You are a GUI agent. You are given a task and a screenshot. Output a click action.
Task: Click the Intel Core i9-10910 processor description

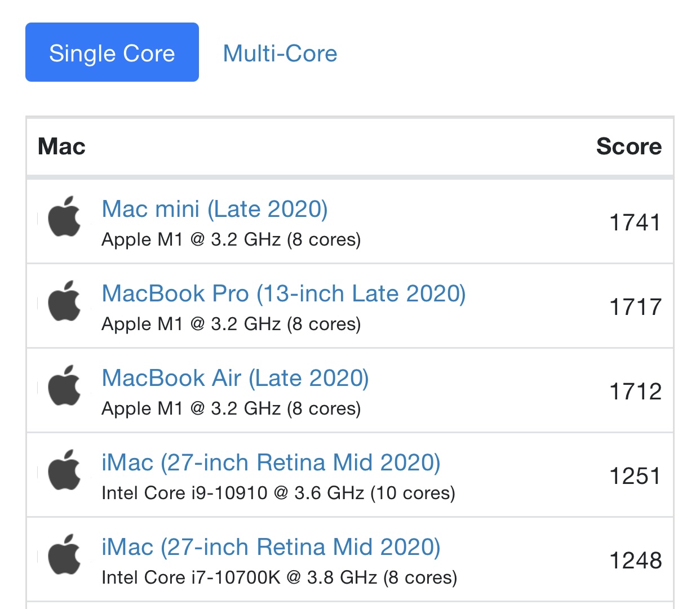point(278,493)
